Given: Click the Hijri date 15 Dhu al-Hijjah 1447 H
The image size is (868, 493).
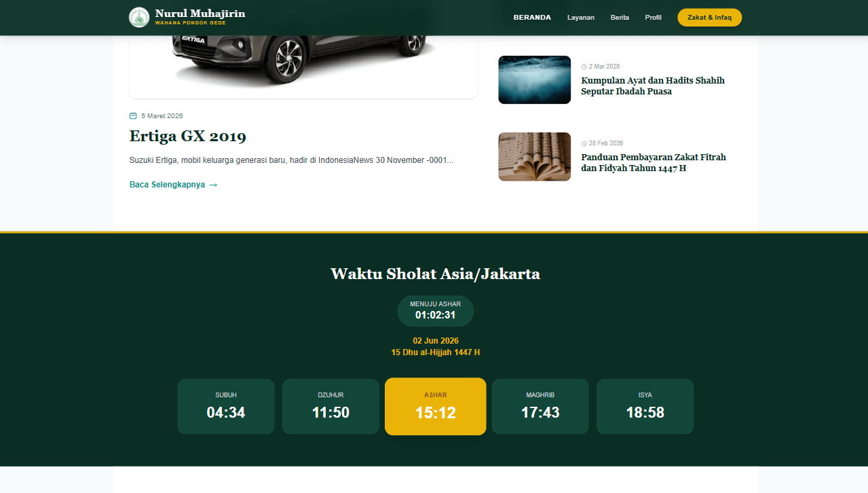Looking at the screenshot, I should (x=436, y=352).
